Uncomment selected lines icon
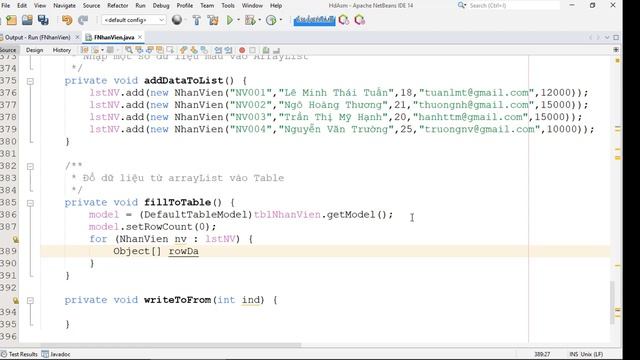 tap(276, 50)
